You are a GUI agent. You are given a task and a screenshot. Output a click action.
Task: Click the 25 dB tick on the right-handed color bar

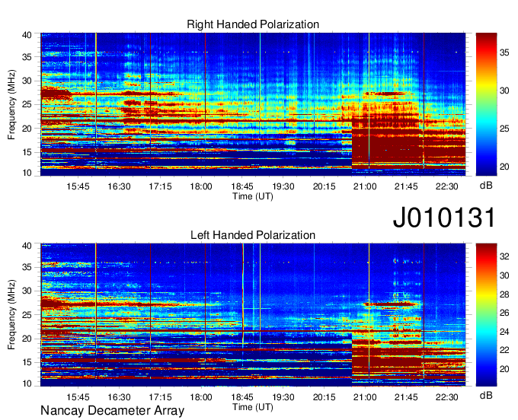(x=504, y=129)
